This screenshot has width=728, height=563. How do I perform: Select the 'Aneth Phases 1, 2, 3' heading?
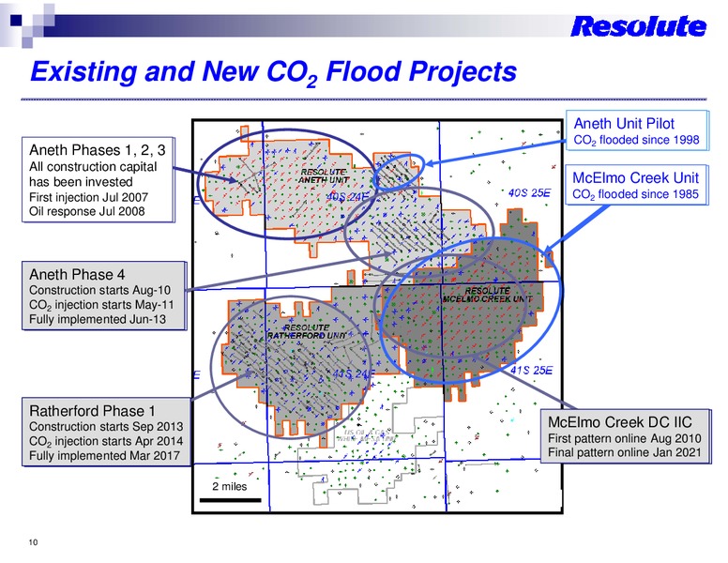click(x=97, y=150)
